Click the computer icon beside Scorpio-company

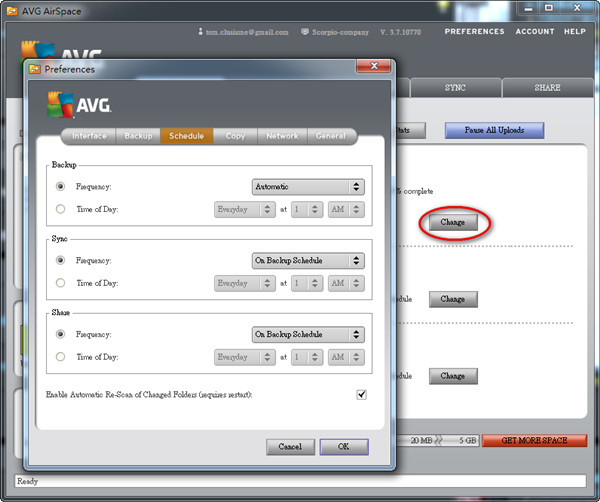click(305, 31)
